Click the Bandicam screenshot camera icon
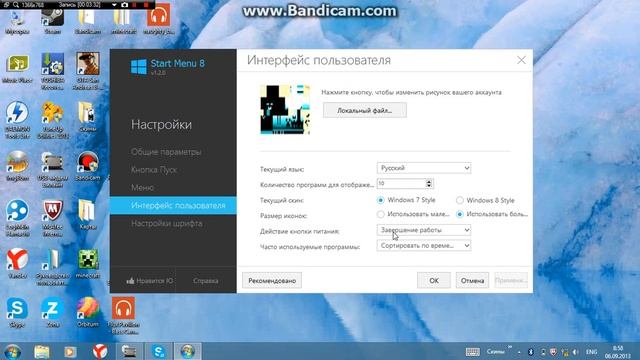 click(124, 5)
